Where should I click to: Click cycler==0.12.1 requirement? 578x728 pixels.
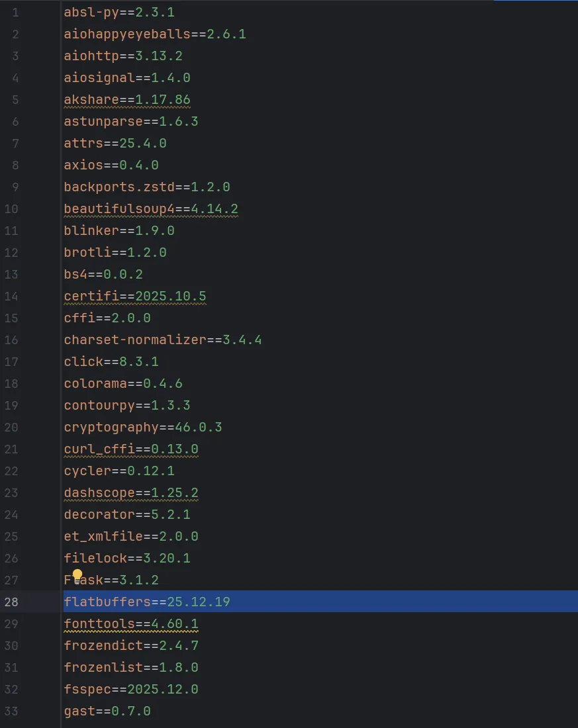tap(119, 471)
